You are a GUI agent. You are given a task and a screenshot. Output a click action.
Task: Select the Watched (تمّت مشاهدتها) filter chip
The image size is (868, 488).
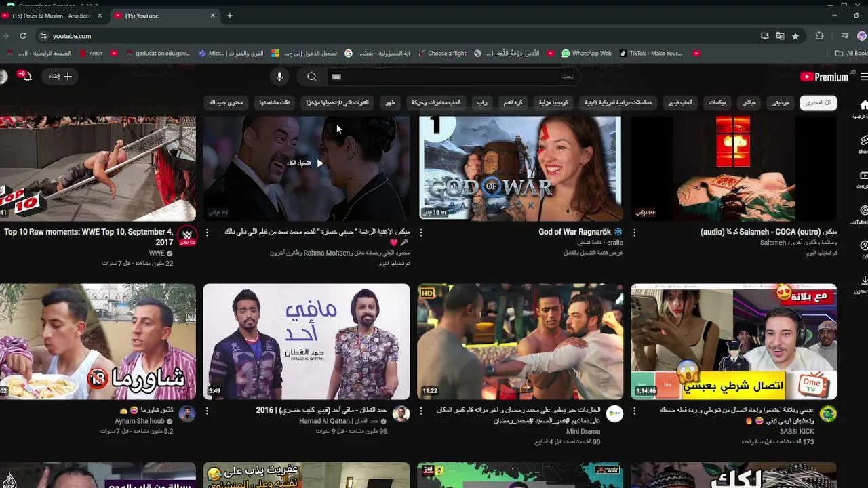275,102
